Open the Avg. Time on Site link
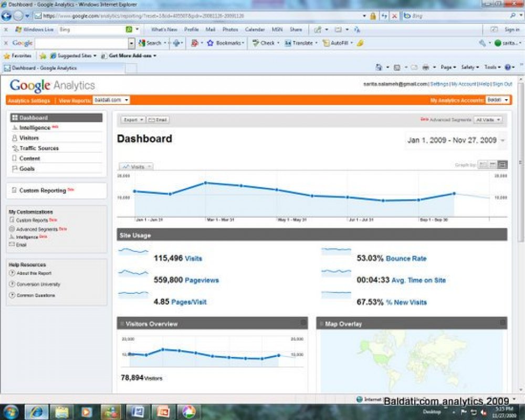 418,280
